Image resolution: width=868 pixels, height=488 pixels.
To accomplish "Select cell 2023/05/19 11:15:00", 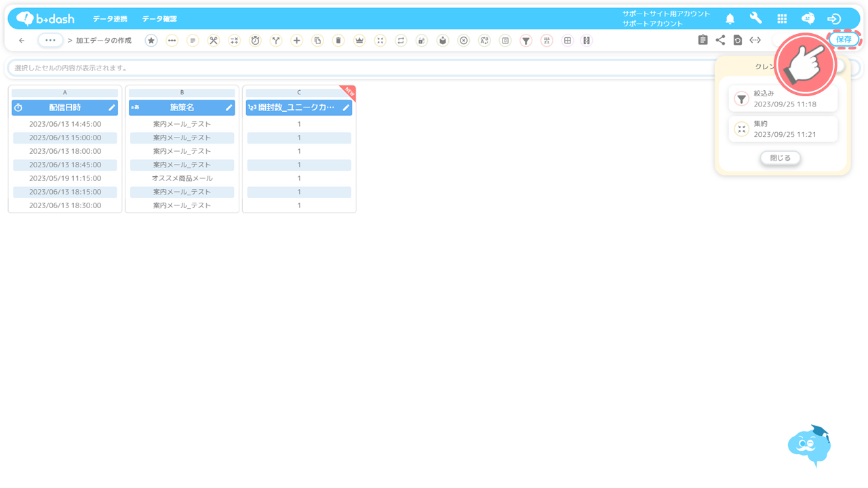I will point(65,178).
